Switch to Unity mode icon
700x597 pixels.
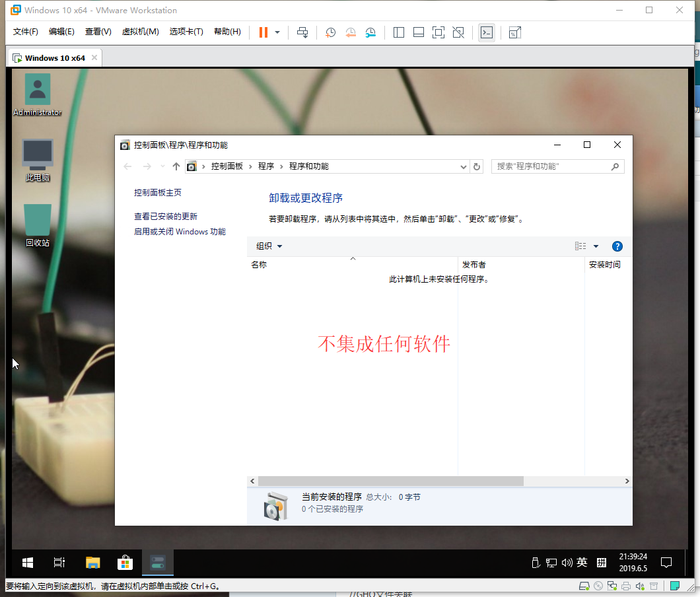point(458,32)
